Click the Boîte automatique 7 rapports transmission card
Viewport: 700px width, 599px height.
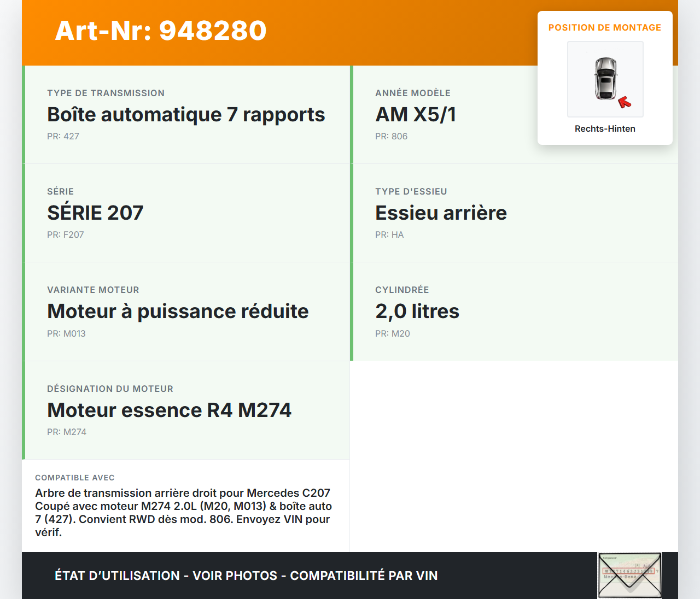186,114
